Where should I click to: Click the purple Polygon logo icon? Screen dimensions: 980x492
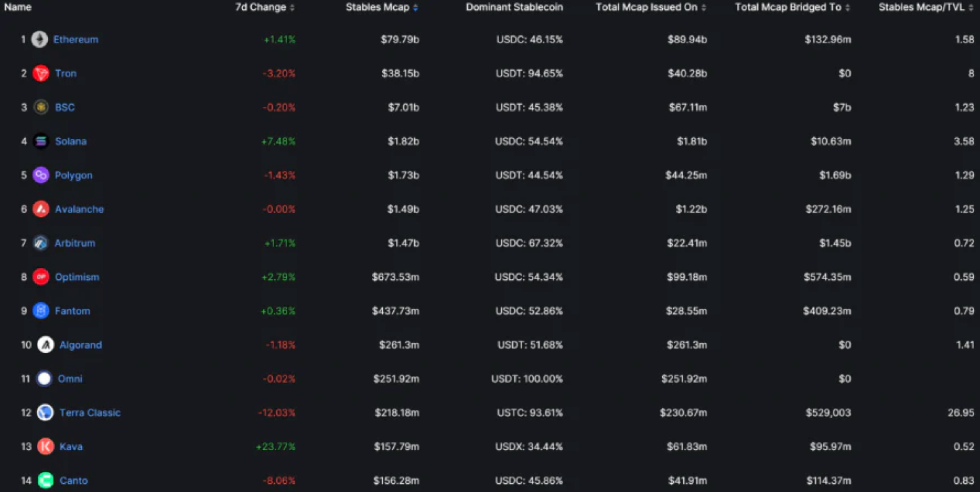coord(41,175)
